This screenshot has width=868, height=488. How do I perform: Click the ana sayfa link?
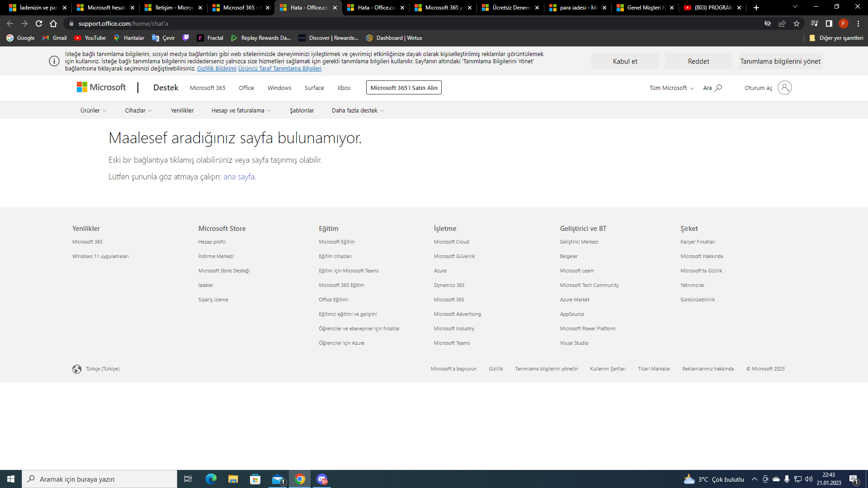(x=239, y=177)
